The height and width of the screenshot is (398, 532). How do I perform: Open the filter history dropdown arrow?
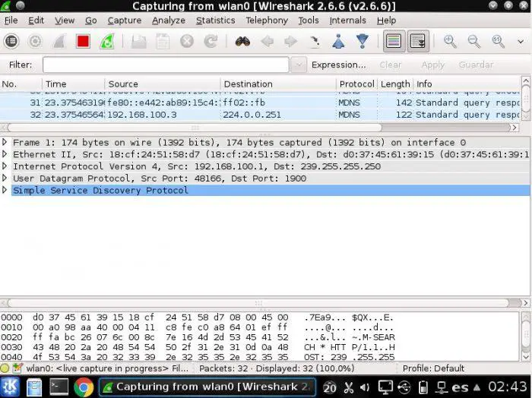[299, 65]
